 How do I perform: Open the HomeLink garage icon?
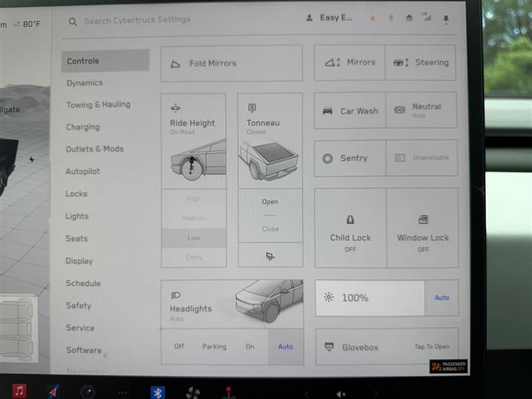[x=409, y=18]
